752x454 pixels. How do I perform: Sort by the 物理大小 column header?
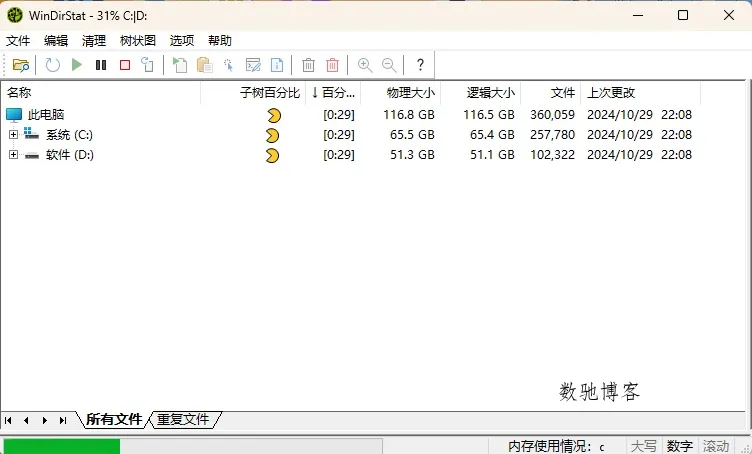(x=400, y=93)
